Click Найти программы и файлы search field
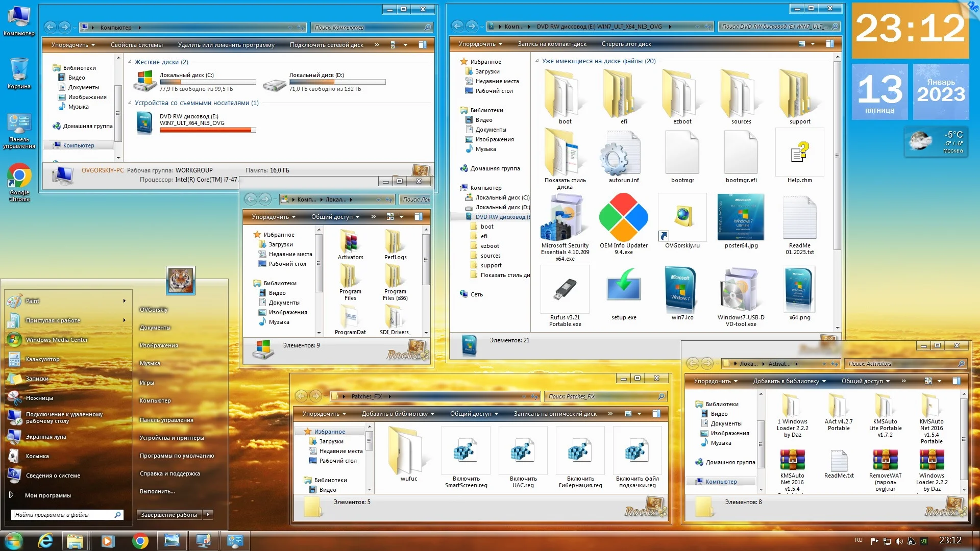The width and height of the screenshot is (980, 551). tap(62, 515)
